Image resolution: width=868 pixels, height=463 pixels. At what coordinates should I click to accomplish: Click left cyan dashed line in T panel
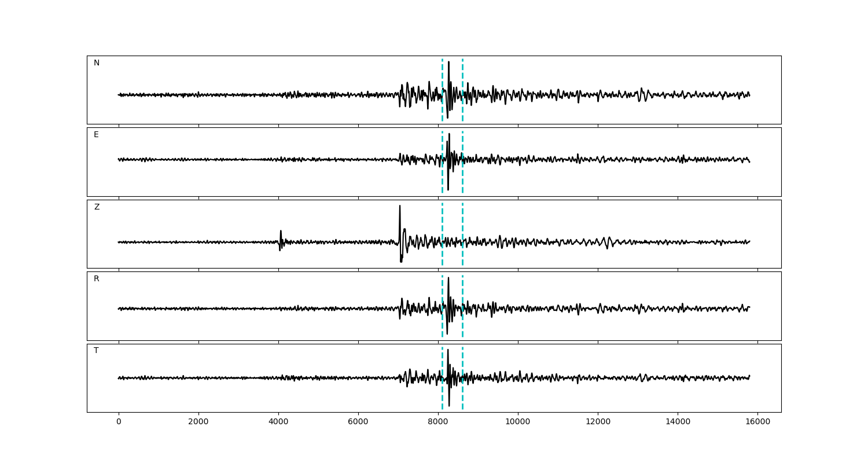click(x=442, y=394)
